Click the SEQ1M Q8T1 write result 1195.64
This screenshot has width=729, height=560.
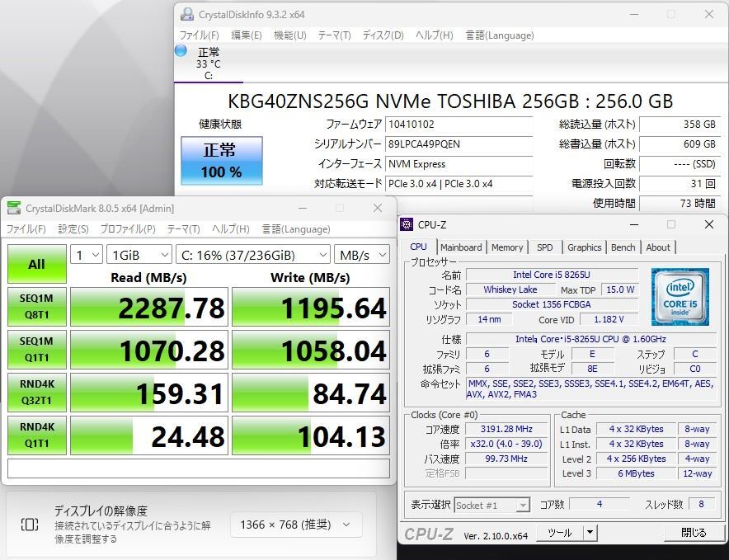311,307
